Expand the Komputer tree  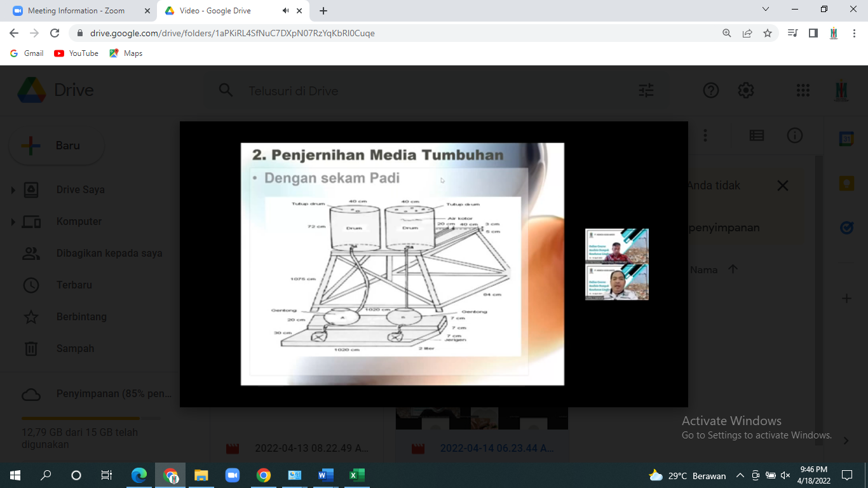click(13, 221)
